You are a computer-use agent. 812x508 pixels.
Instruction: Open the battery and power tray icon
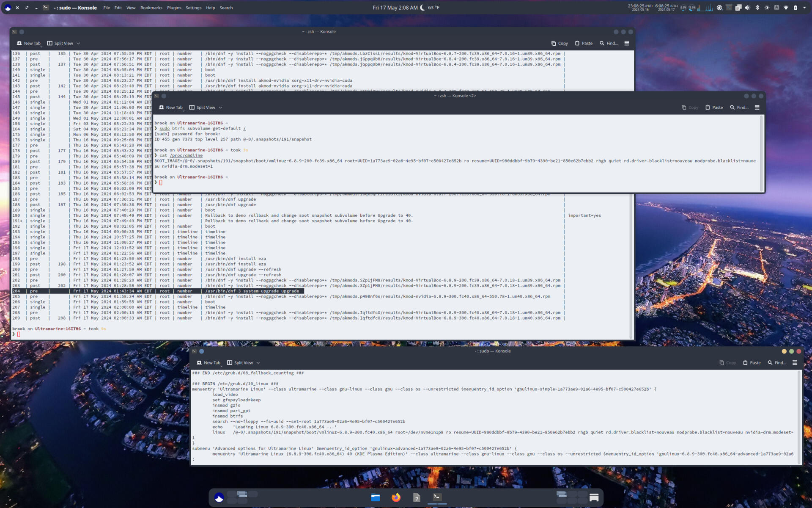(795, 8)
